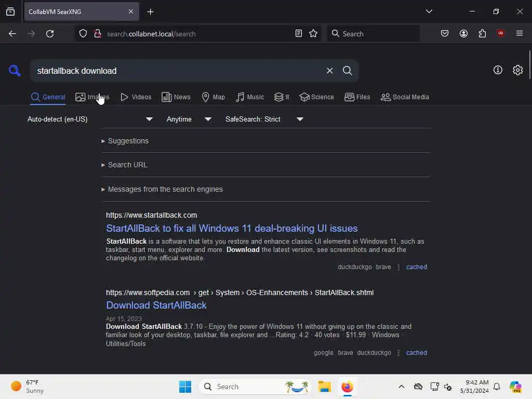The width and height of the screenshot is (532, 399).
Task: Switch to the Images search tab
Action: 92,97
